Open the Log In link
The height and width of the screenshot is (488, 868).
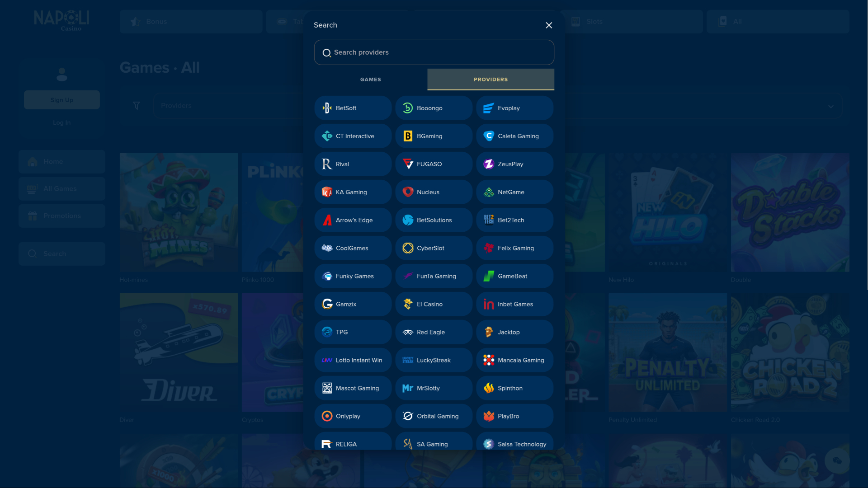62,122
